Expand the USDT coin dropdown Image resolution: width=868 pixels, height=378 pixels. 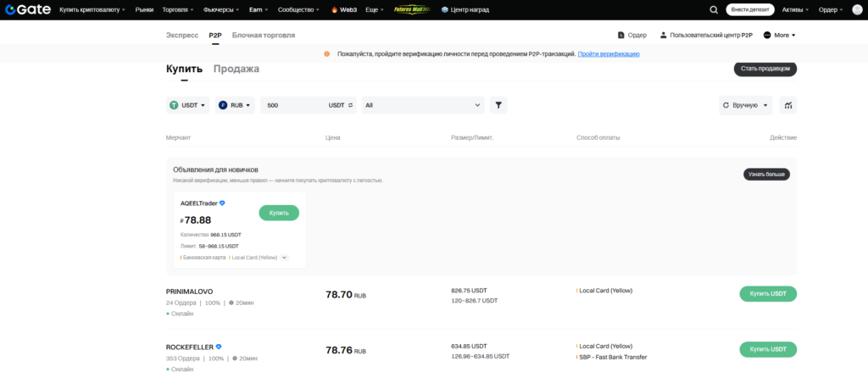tap(187, 105)
